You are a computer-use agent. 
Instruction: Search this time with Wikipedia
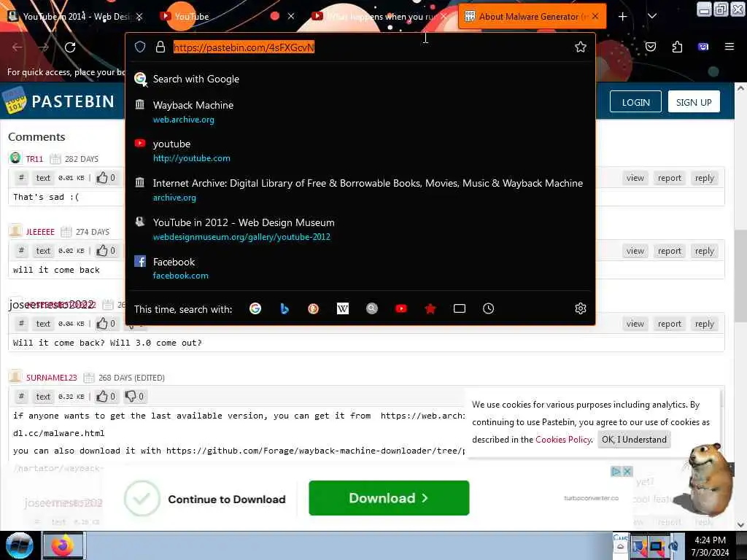[x=343, y=308]
